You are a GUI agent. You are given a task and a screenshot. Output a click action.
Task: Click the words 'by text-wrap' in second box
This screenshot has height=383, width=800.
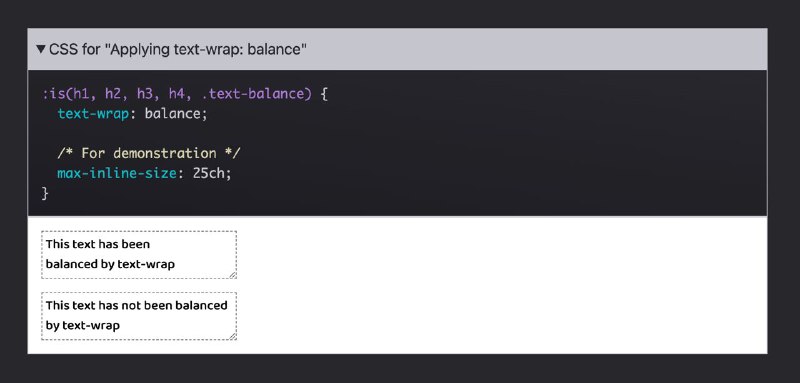pos(83,325)
